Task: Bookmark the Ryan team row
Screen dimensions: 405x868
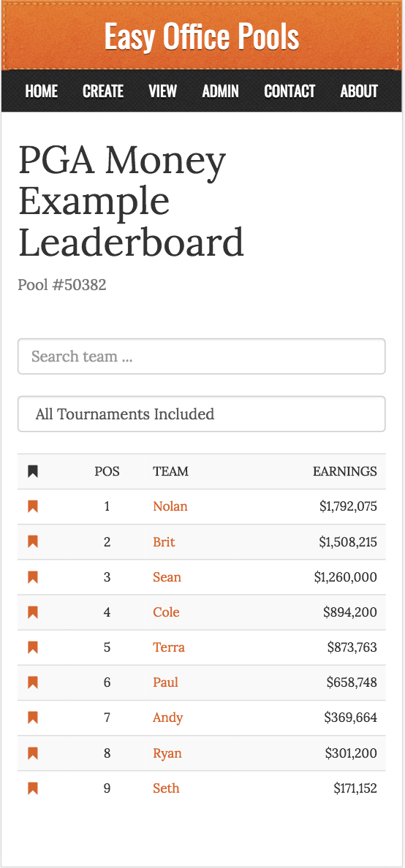Action: (33, 753)
